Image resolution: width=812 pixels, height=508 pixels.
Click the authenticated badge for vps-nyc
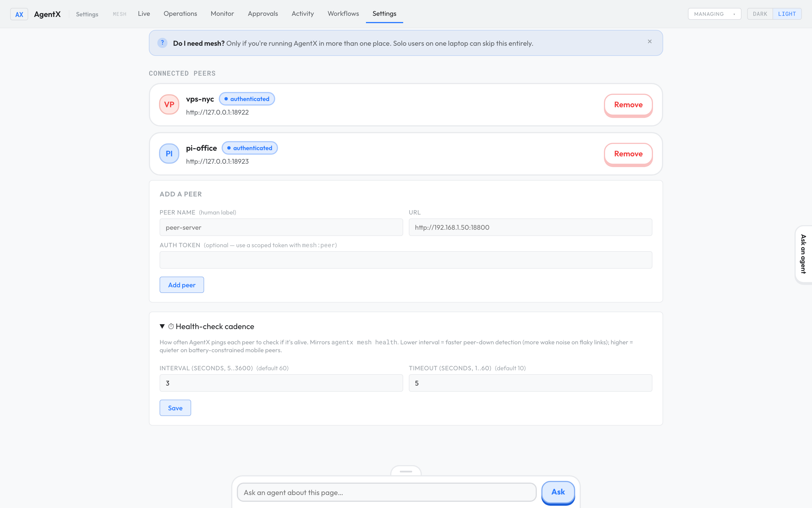tap(247, 99)
